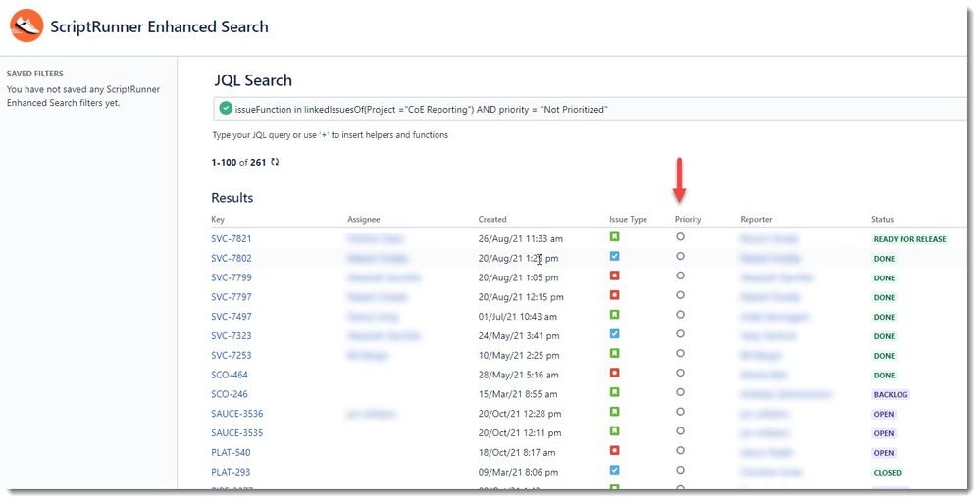Screen dimensions: 980x502
Task: Click the story icon in SCO-246 row
Action: pos(614,392)
